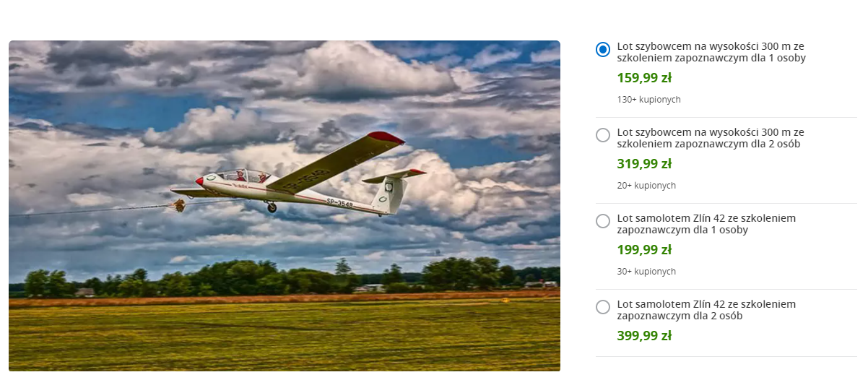Pick Zlín 42 flight for 2 people radio
This screenshot has height=380, width=868.
point(603,307)
